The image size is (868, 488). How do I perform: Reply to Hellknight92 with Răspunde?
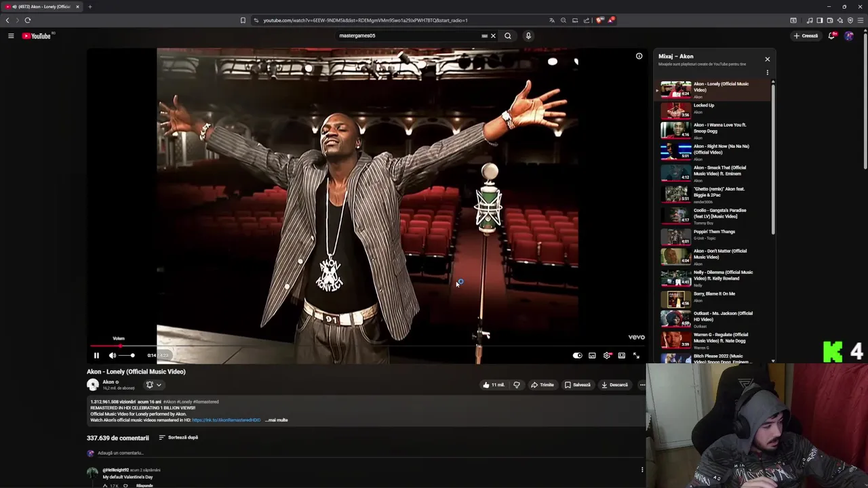coord(144,486)
